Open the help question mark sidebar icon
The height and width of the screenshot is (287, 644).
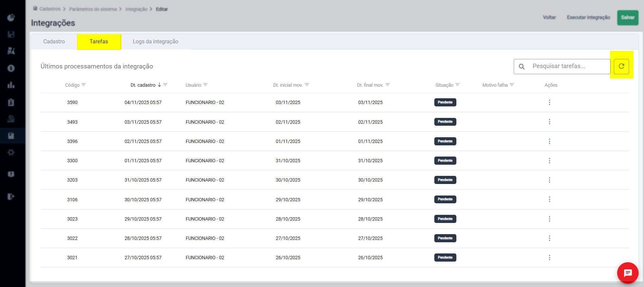[x=11, y=175]
